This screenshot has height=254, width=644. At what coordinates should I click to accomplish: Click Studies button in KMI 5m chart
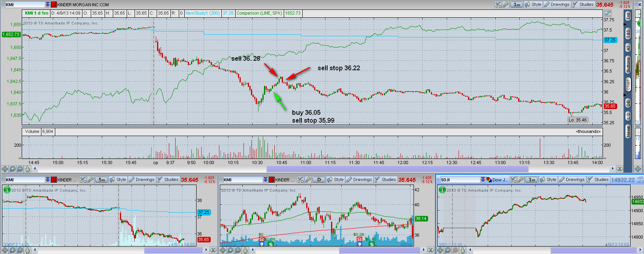pyautogui.click(x=168, y=179)
